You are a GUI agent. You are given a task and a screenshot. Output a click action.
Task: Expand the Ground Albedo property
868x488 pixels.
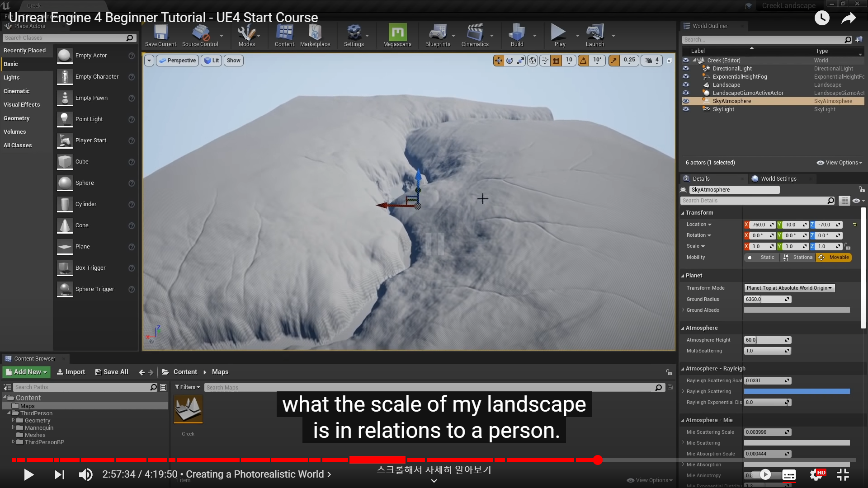(x=683, y=310)
